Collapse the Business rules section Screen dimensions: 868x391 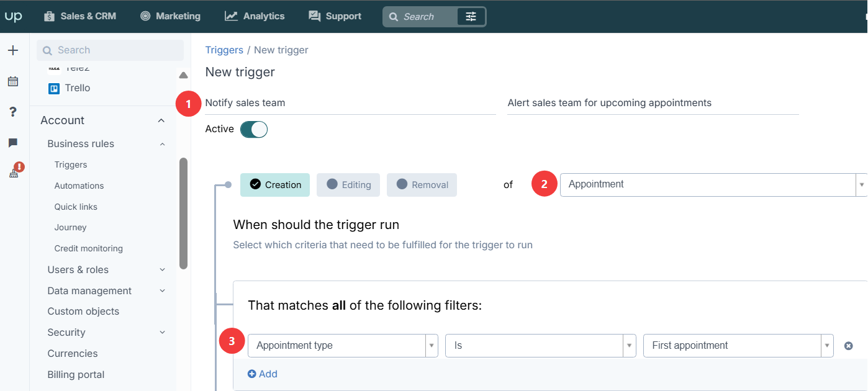click(x=162, y=144)
